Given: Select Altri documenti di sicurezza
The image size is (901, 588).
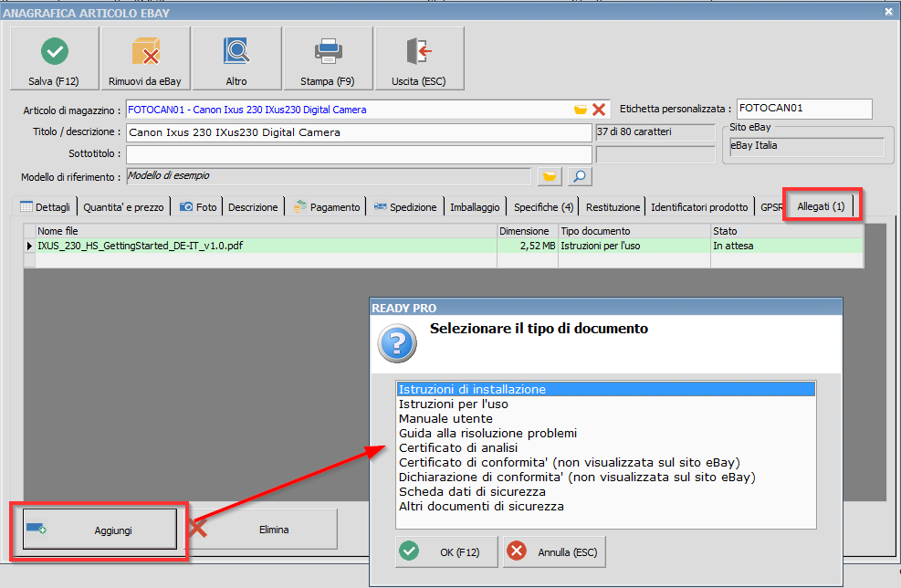Looking at the screenshot, I should 605,507.
